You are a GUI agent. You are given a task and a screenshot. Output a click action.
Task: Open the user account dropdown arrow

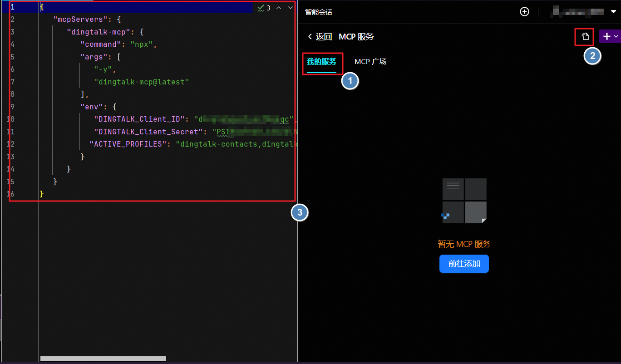pyautogui.click(x=613, y=12)
